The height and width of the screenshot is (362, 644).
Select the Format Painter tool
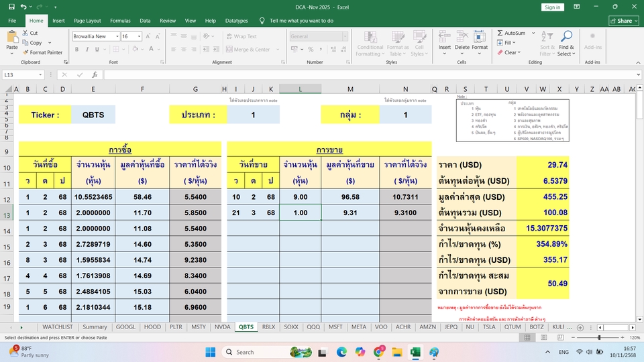tap(25, 52)
